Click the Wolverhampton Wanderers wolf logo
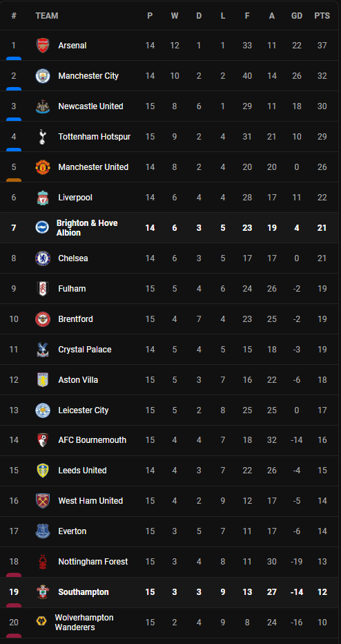This screenshot has height=644, width=341. [x=38, y=621]
